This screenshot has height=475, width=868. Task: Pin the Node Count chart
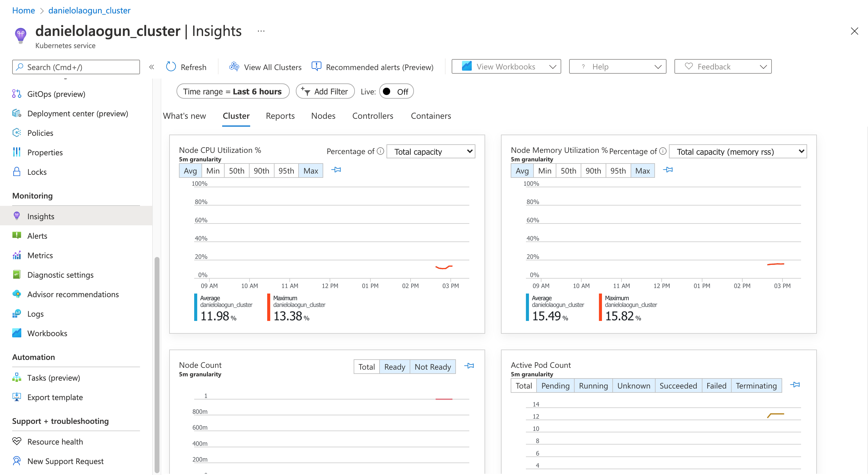pos(469,366)
